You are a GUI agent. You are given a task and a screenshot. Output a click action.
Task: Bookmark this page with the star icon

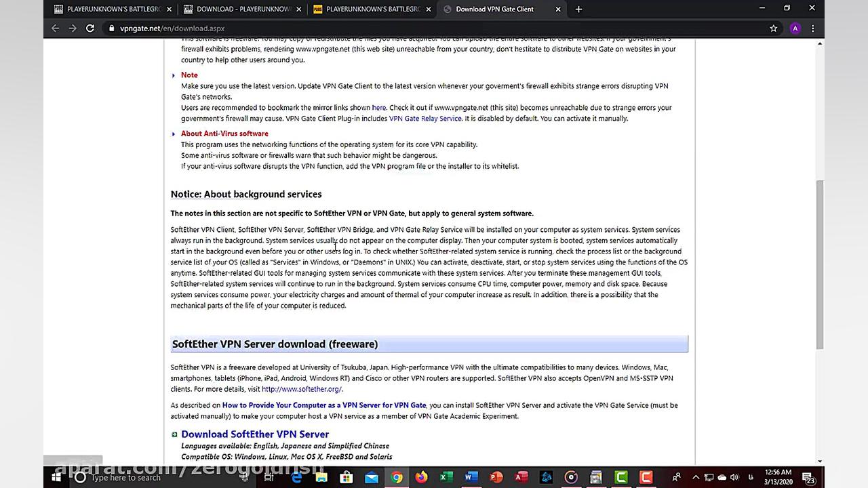[x=773, y=28]
